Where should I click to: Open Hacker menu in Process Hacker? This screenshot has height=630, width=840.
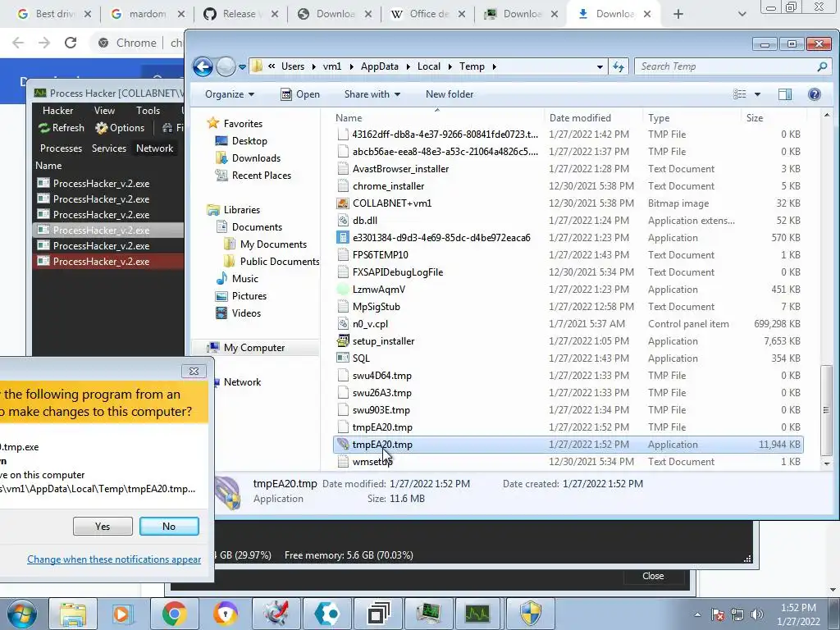(58, 111)
